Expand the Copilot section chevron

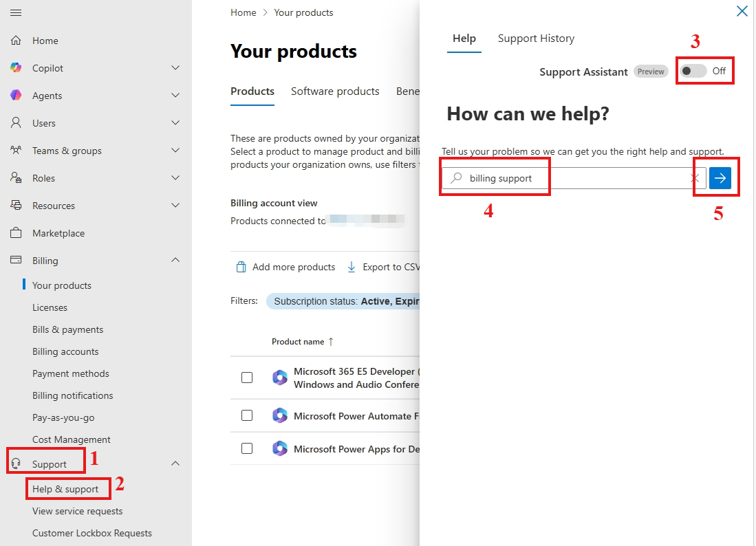click(x=175, y=68)
